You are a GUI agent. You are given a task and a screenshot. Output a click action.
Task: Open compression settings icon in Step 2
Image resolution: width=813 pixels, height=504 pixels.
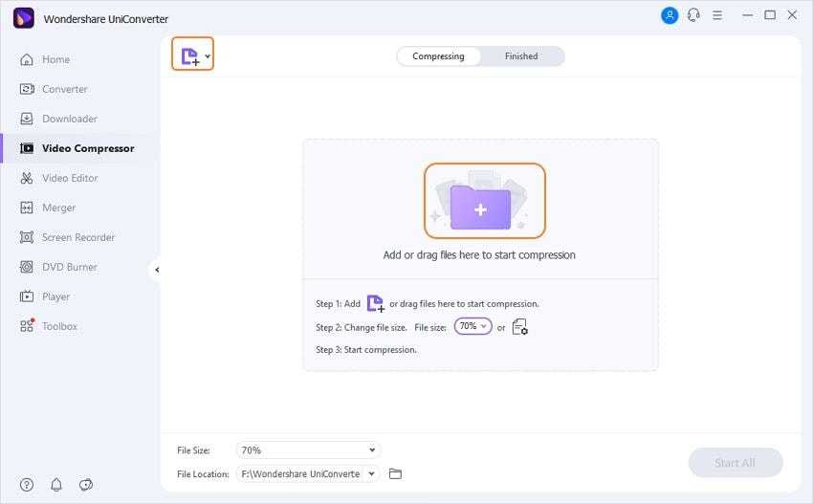click(520, 327)
